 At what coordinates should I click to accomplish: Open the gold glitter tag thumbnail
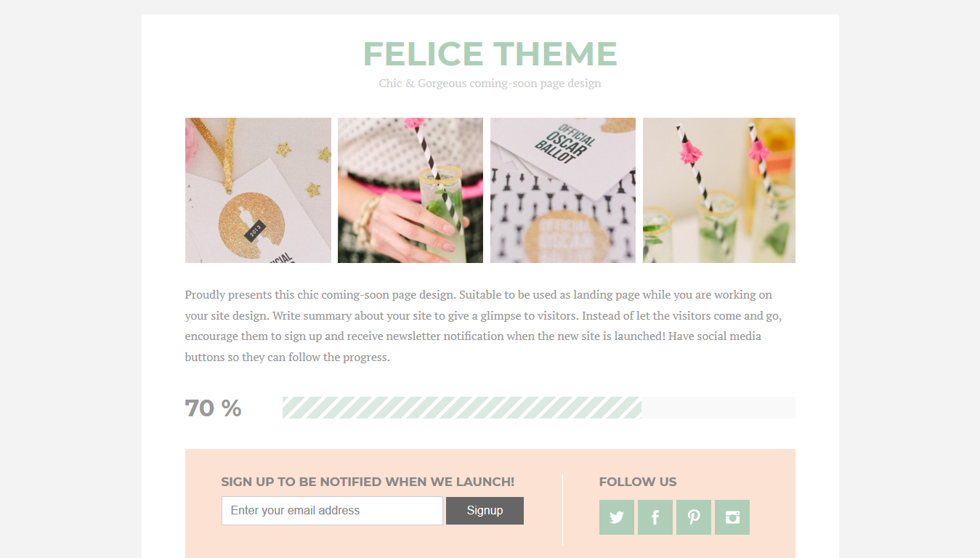pyautogui.click(x=258, y=190)
